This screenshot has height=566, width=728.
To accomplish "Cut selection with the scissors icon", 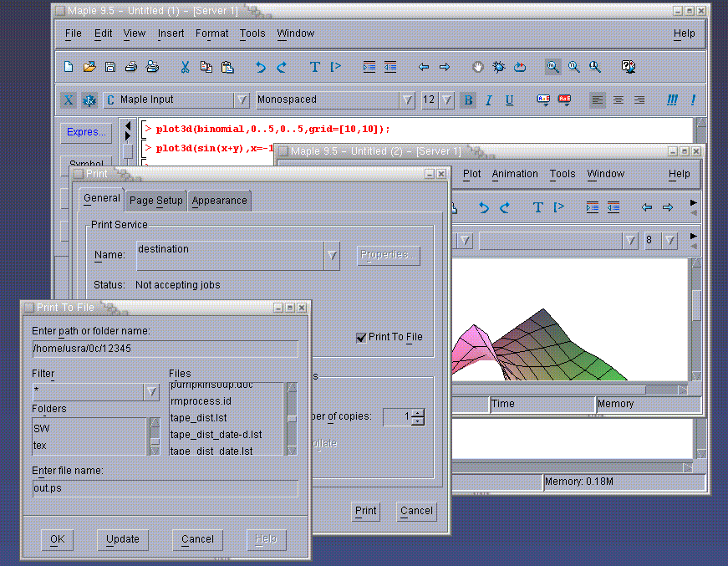I will [x=185, y=67].
